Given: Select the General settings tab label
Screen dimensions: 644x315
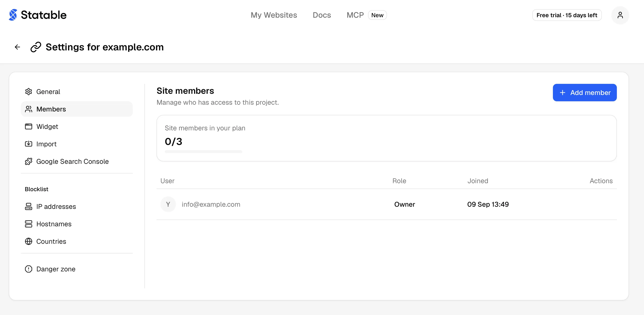Looking at the screenshot, I should coord(48,92).
